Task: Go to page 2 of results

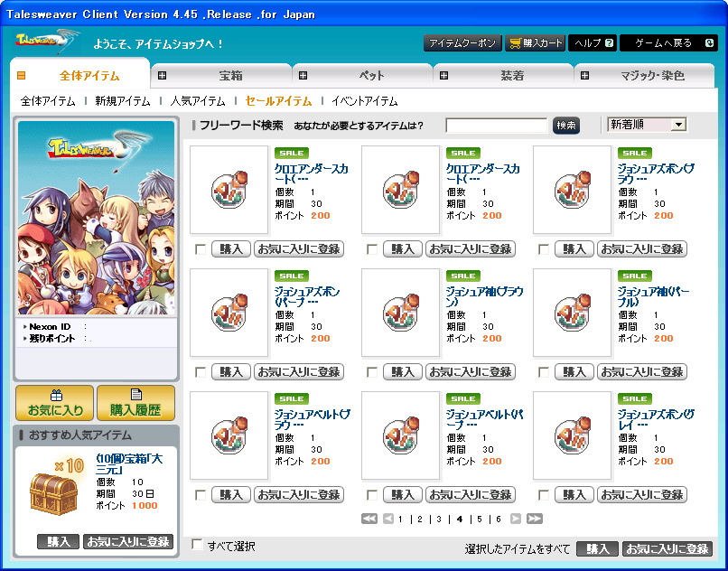Action: (x=420, y=519)
